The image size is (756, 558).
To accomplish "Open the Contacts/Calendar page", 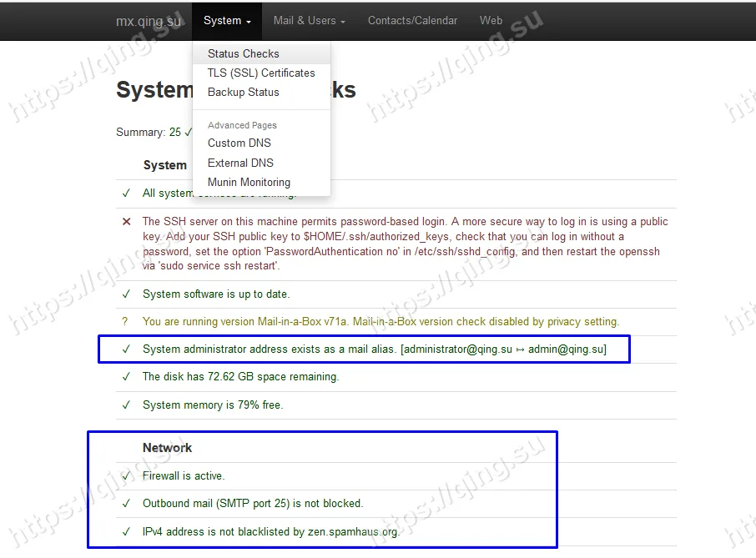I will [x=412, y=21].
